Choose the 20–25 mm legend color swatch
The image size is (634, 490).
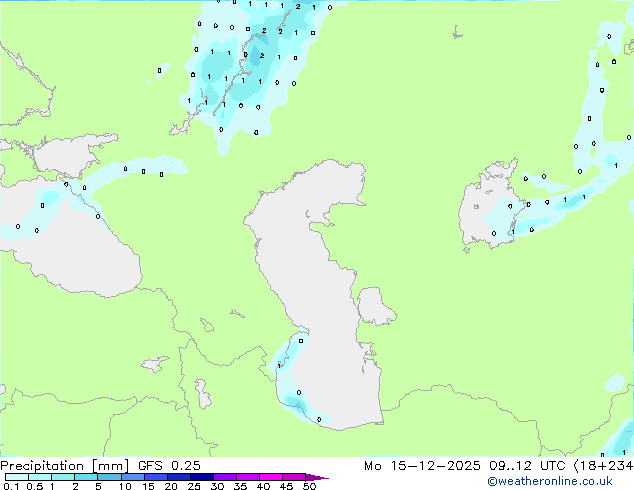[178, 477]
